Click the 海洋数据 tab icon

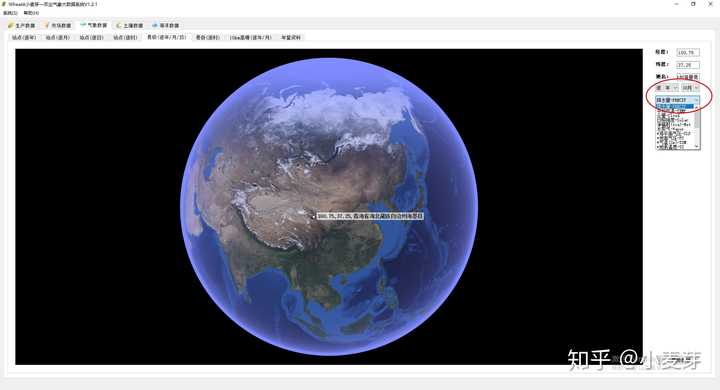(x=155, y=25)
